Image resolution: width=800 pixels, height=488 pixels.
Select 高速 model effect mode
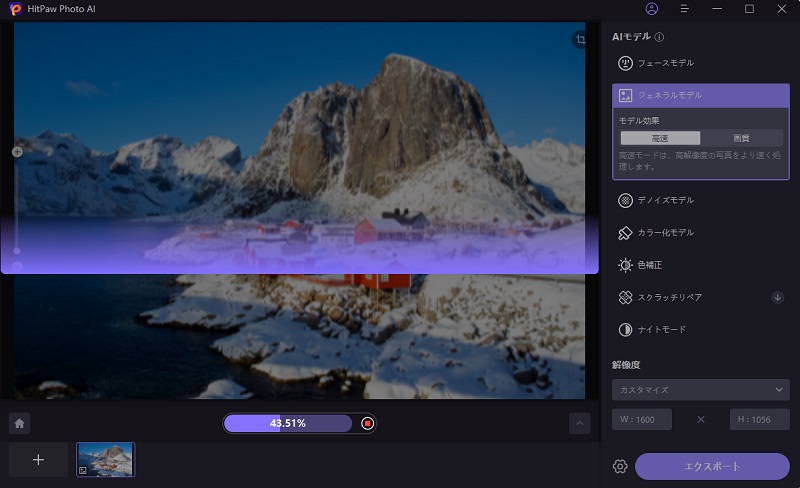point(660,138)
